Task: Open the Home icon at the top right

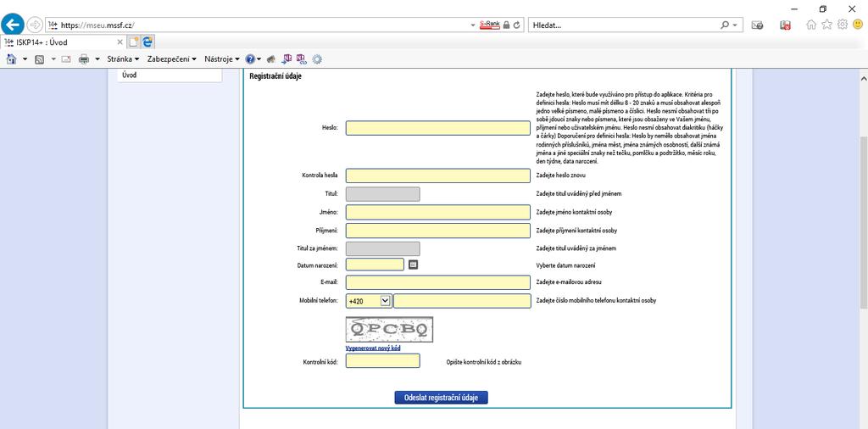Action: [811, 25]
